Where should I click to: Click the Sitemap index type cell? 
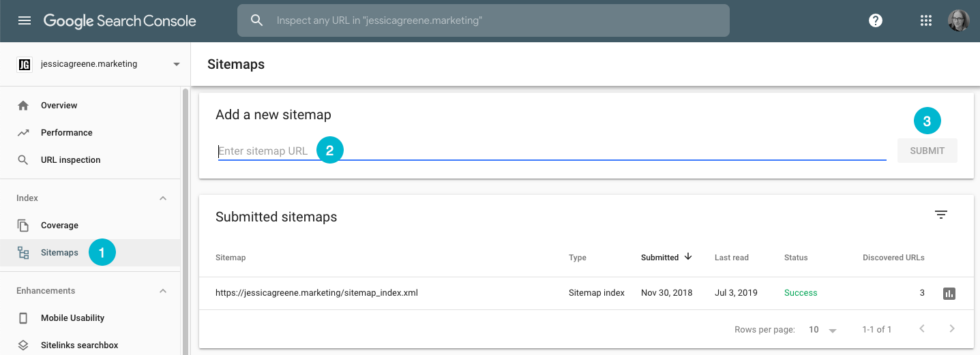pyautogui.click(x=597, y=293)
